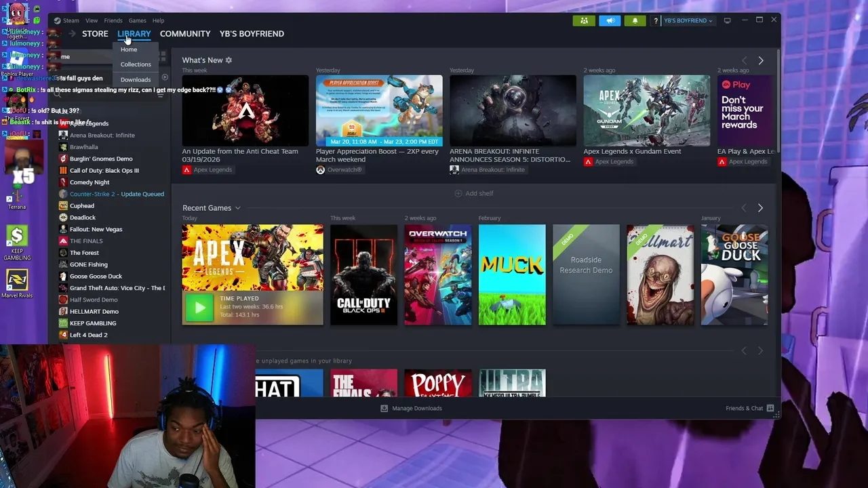Image resolution: width=868 pixels, height=488 pixels.
Task: Click the Add shelf plus icon
Action: [458, 193]
